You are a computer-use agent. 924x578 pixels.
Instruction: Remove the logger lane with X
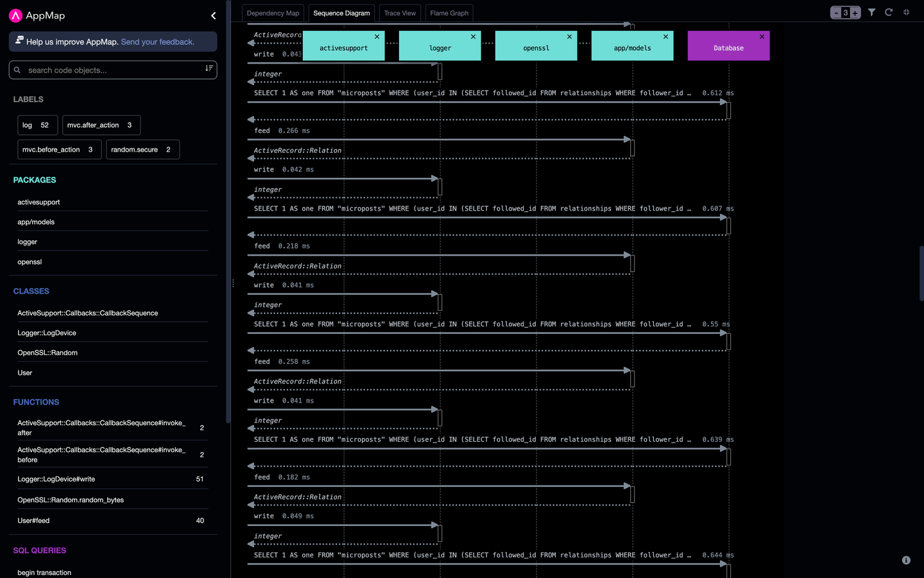point(474,37)
